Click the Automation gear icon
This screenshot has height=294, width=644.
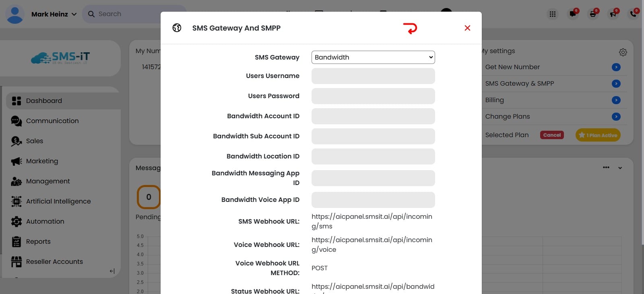coord(17,222)
